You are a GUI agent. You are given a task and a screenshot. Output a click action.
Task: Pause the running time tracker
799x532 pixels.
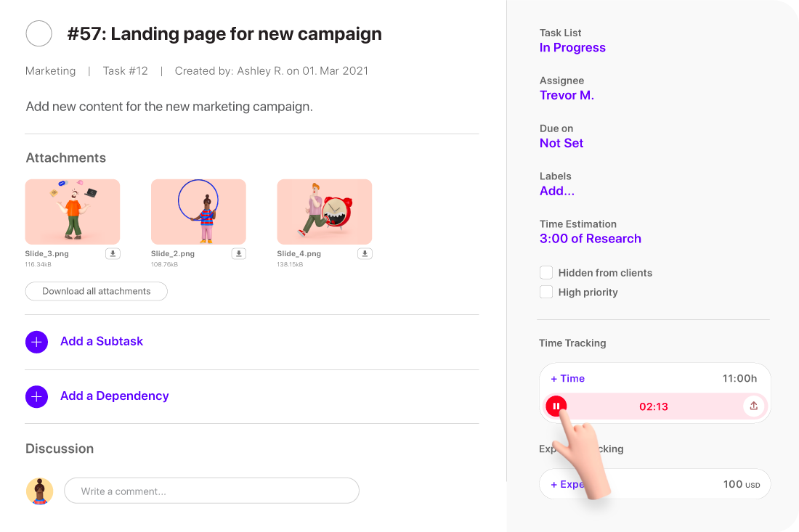[556, 406]
